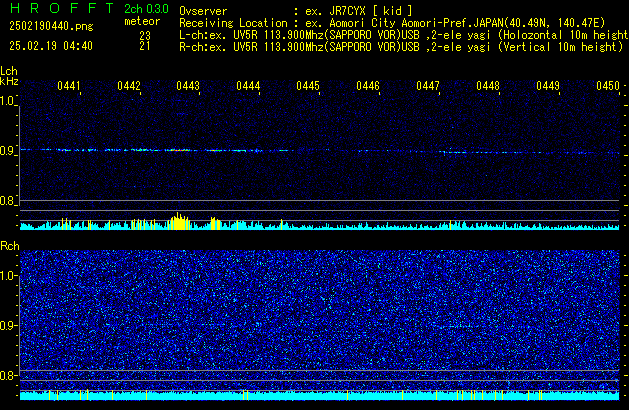Click the tallest yellow Lch peak cluster

point(179,221)
